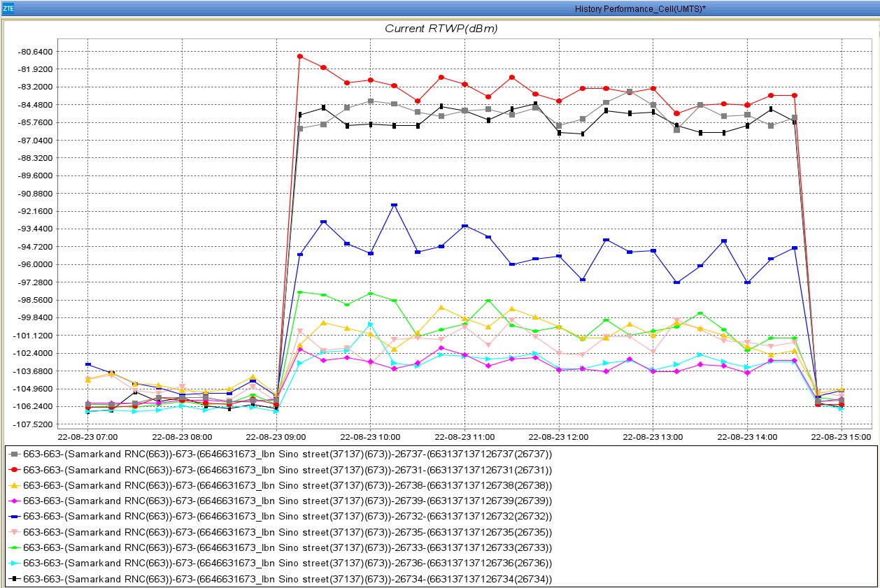Click x-axis label 22-08-23 09:00
Screen dimensions: 880x588
click(x=276, y=436)
